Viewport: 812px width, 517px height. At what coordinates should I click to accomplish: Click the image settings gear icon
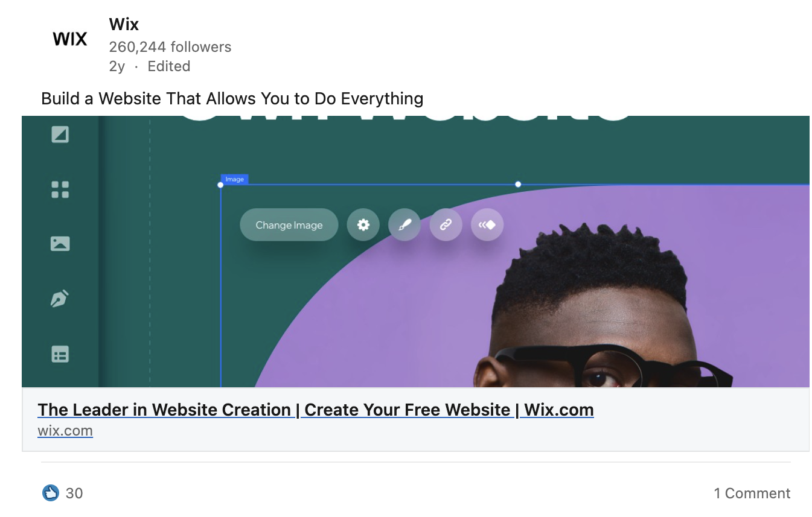363,225
